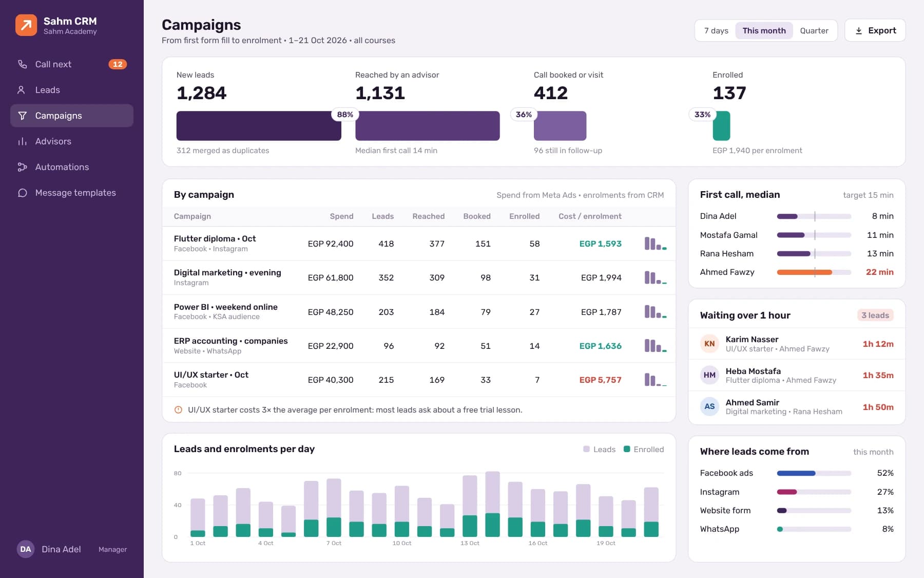Click the 12 badge on Call next
Viewport: 924px width, 578px height.
pyautogui.click(x=118, y=64)
